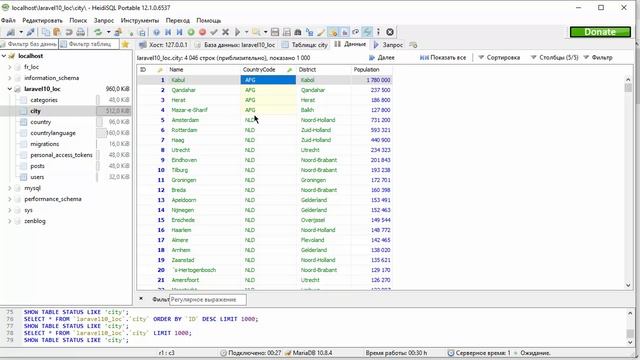Switch to the Хост: 127.0.0.1 tab
This screenshot has width=640, height=360.
163,45
